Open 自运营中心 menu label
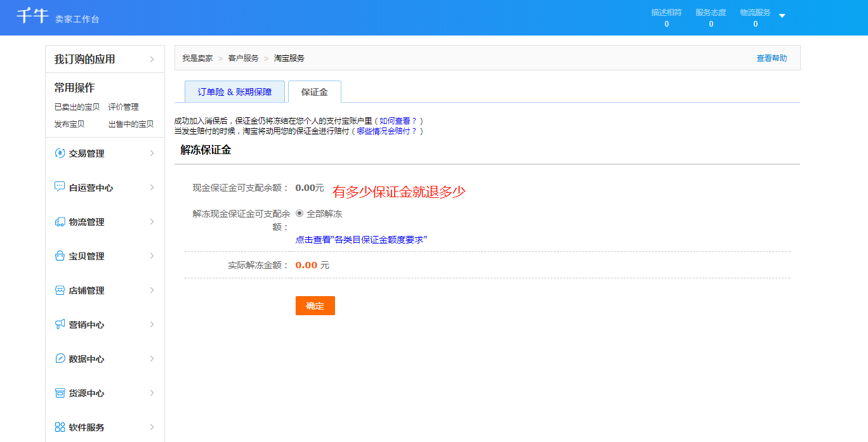This screenshot has width=868, height=442. (x=91, y=188)
